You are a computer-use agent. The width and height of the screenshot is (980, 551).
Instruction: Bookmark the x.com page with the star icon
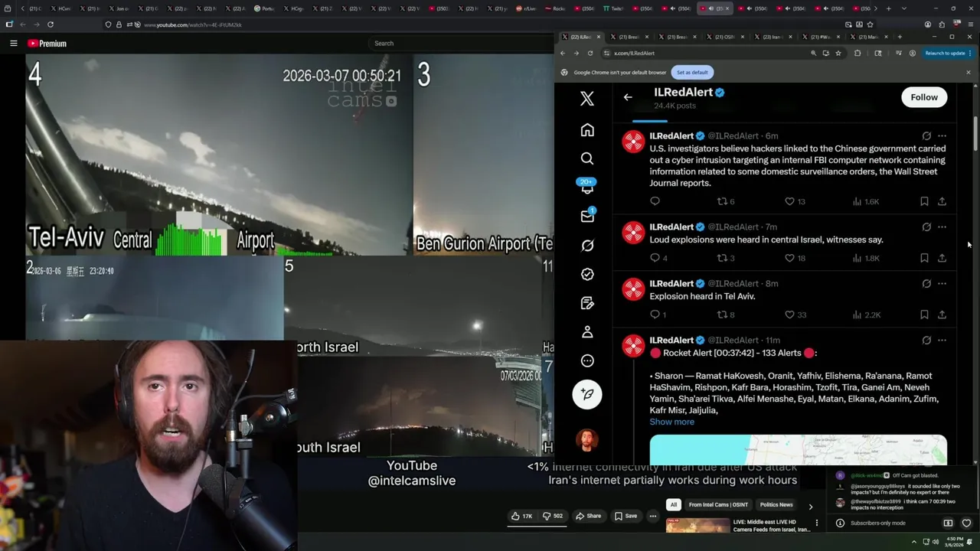[x=838, y=54]
